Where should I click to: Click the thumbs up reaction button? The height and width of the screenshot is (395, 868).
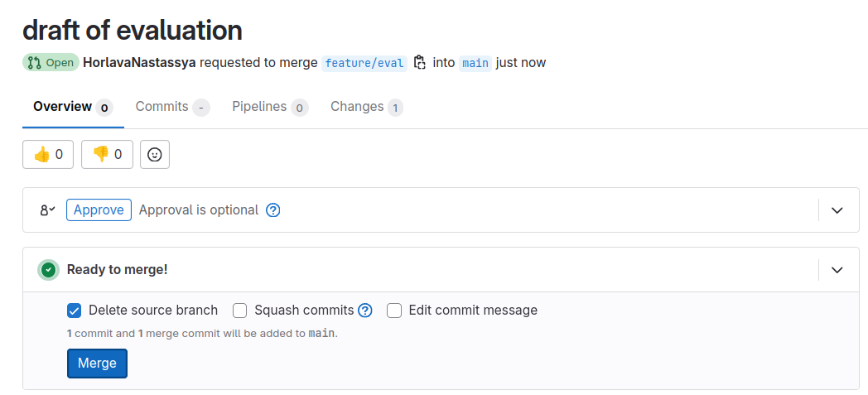tap(48, 154)
